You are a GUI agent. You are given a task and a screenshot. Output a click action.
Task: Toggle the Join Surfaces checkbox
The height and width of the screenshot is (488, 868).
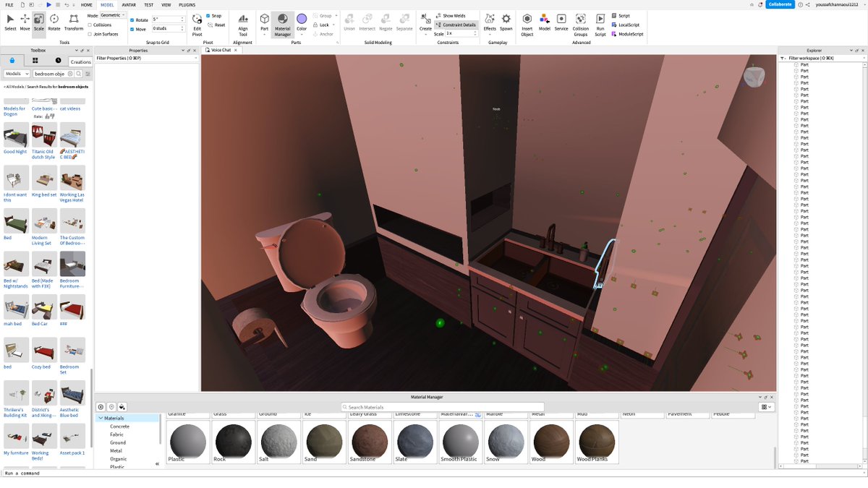click(90, 34)
